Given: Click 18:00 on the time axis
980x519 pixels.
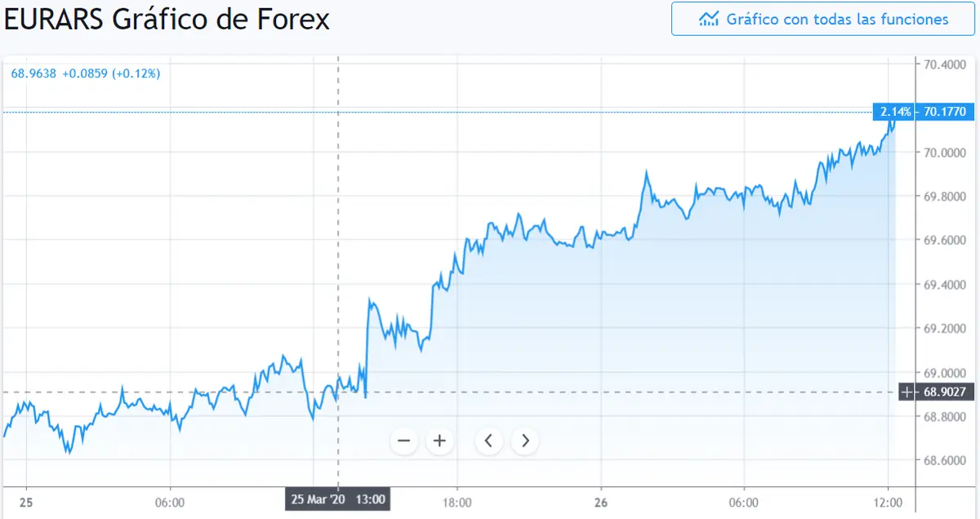Looking at the screenshot, I should click(x=457, y=501).
